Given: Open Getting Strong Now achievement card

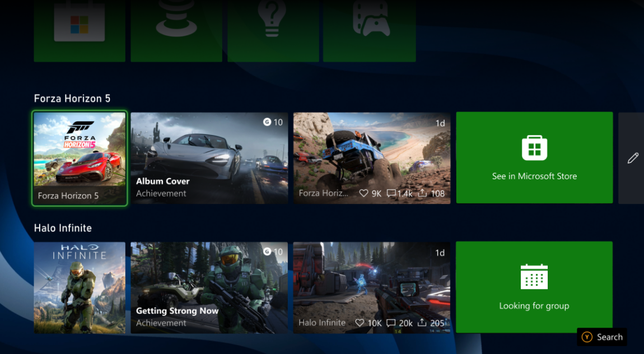Looking at the screenshot, I should (209, 287).
